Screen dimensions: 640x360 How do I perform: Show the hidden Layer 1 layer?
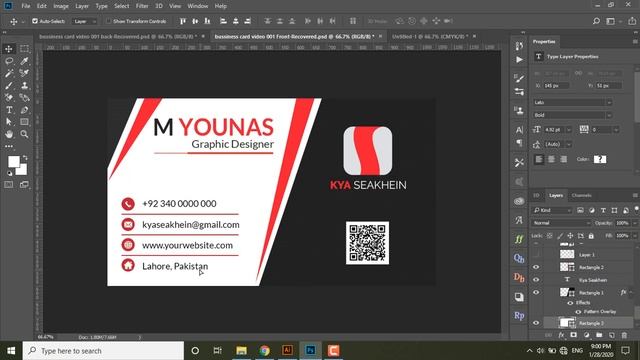536,255
